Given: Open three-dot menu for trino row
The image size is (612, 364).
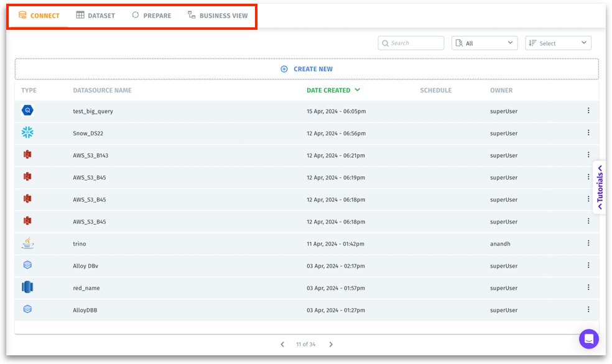Looking at the screenshot, I should coord(588,243).
